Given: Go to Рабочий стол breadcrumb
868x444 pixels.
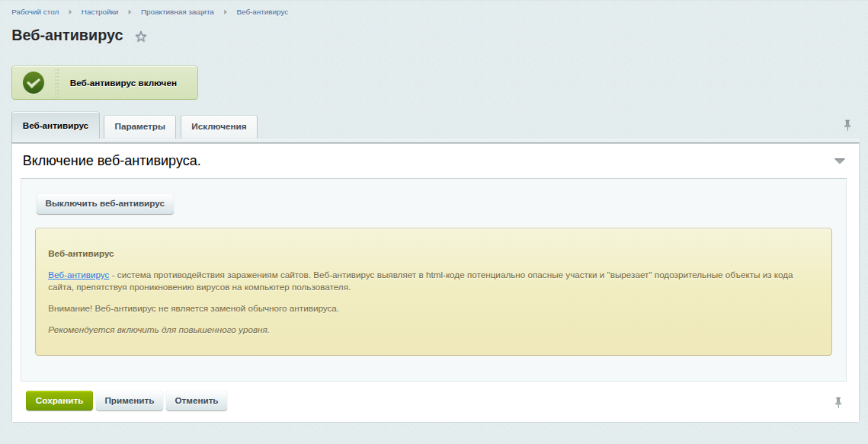Looking at the screenshot, I should click(35, 12).
